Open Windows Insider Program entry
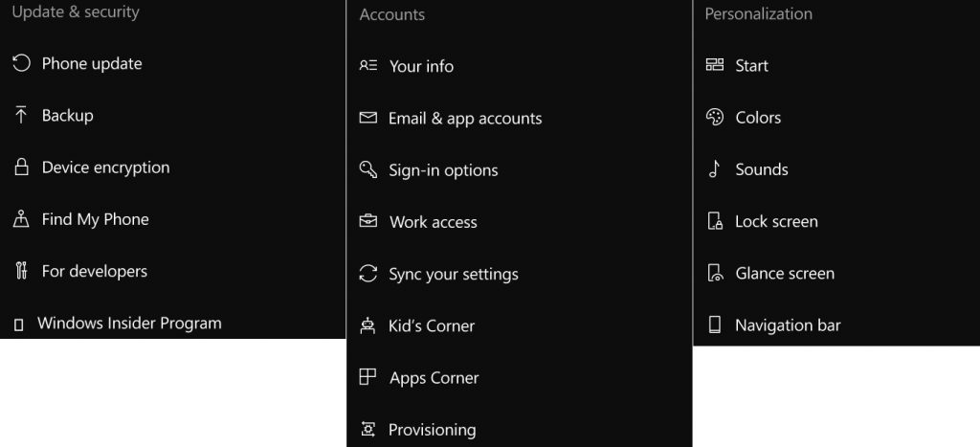 [x=129, y=324]
